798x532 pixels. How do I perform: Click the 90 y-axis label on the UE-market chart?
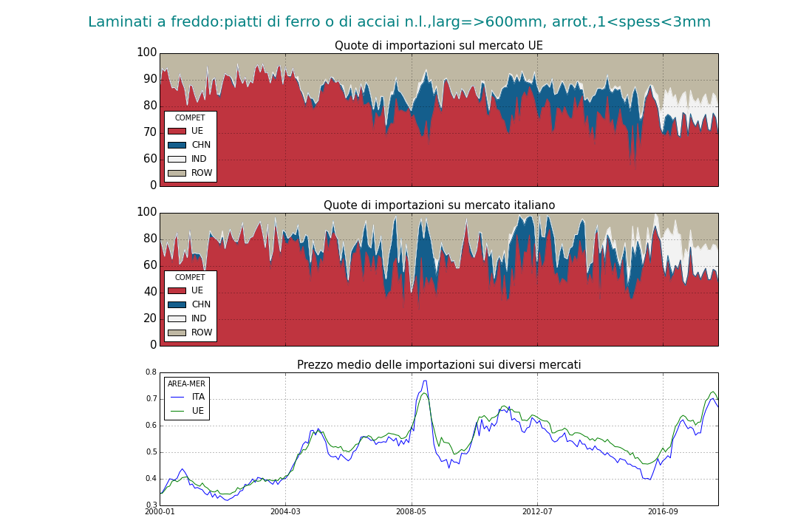click(x=150, y=79)
